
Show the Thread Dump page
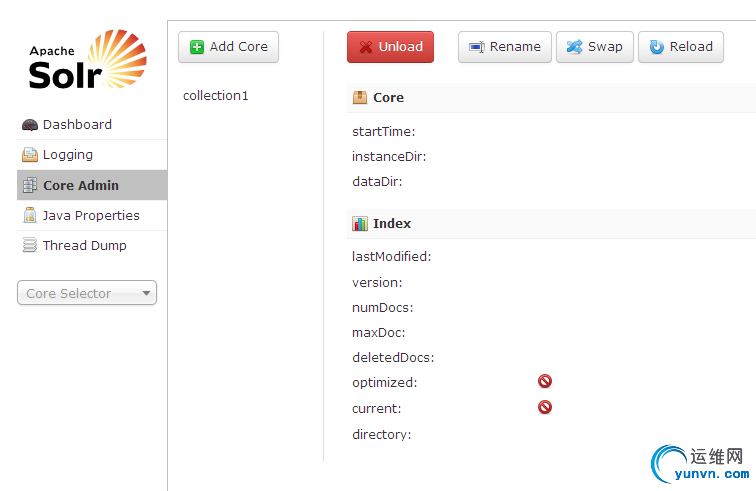(92, 245)
